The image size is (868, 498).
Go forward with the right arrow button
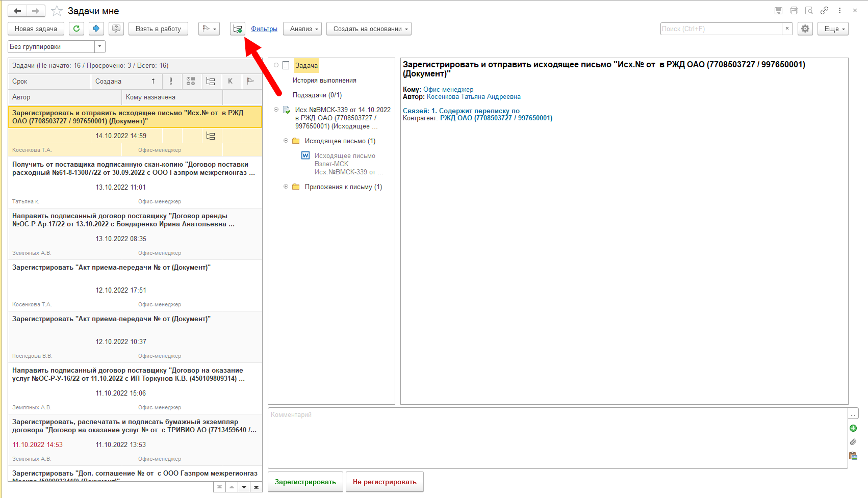pyautogui.click(x=36, y=11)
